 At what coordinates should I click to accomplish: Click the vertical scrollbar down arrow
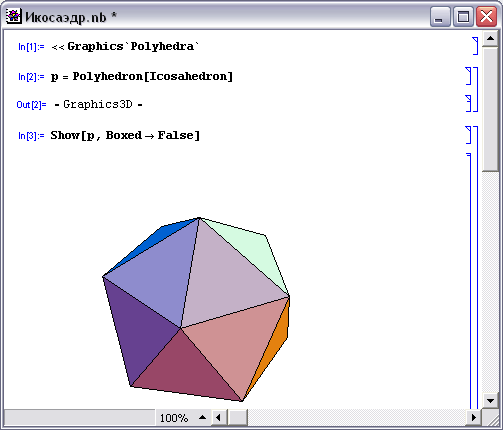[x=490, y=400]
